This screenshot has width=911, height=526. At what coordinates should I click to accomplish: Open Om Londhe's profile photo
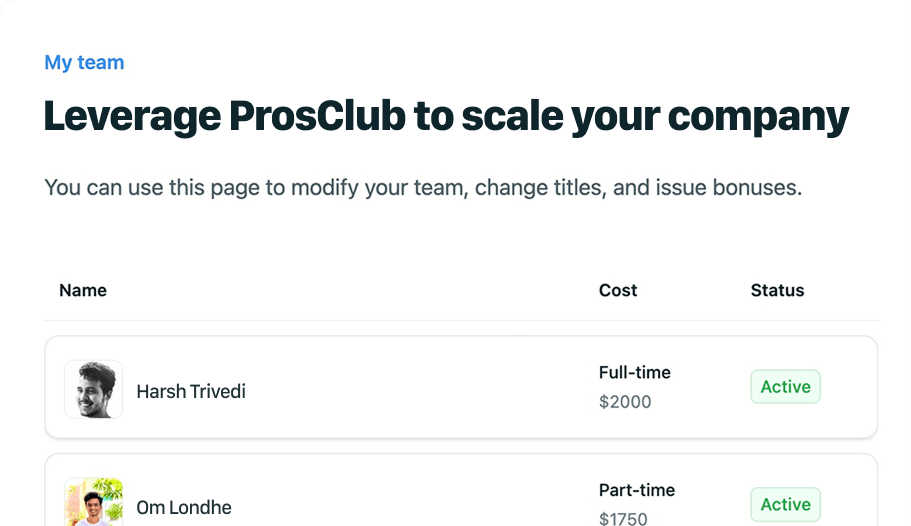point(94,502)
